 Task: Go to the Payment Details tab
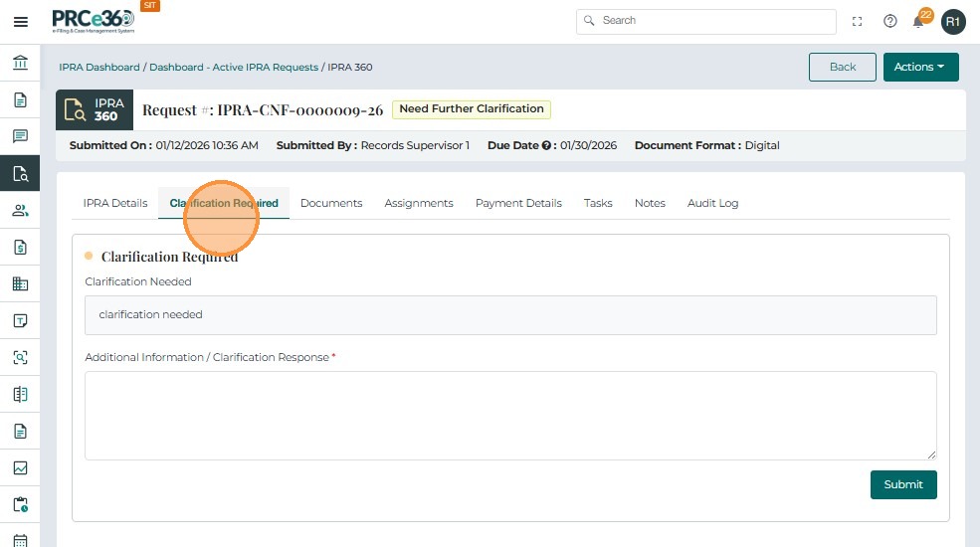pyautogui.click(x=518, y=203)
